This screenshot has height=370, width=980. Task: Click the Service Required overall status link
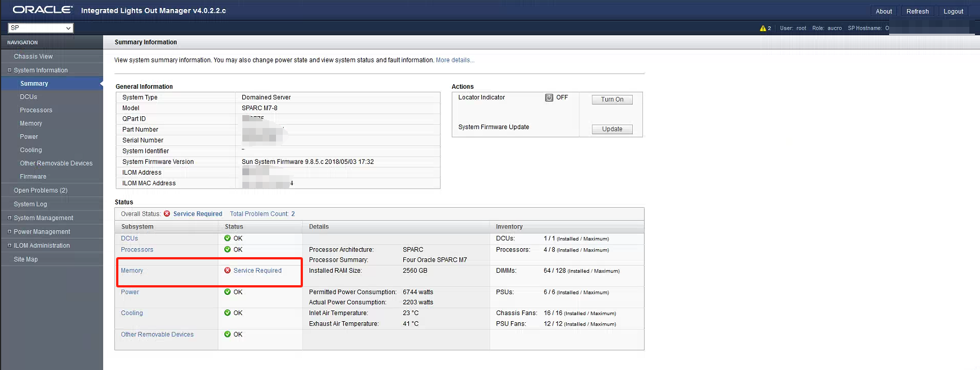pyautogui.click(x=197, y=214)
